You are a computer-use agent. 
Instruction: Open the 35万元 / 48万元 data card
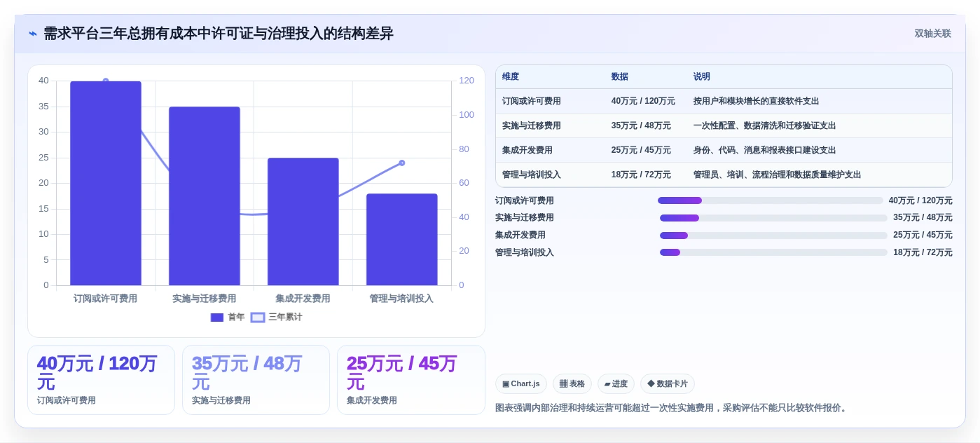coord(256,380)
